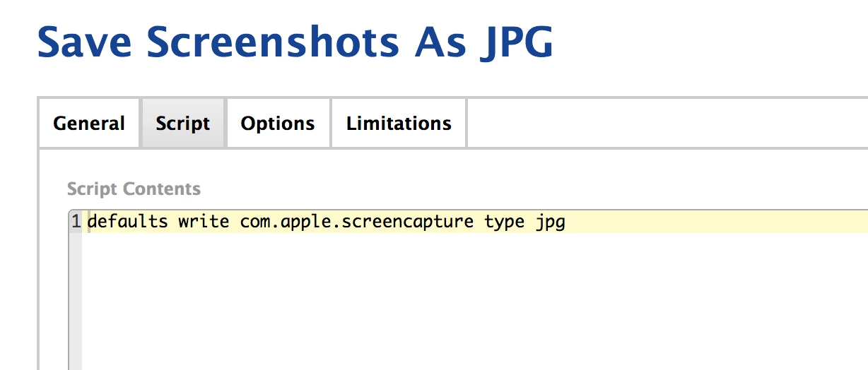
Task: Select the Script tab
Action: point(183,124)
